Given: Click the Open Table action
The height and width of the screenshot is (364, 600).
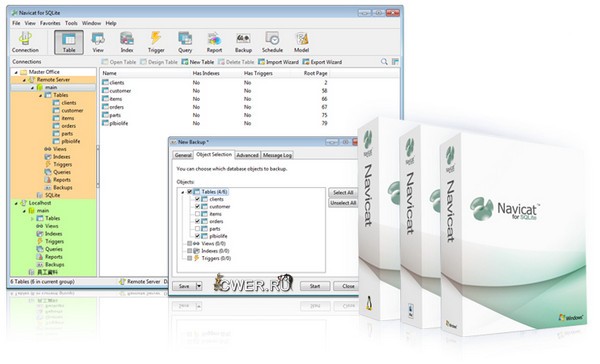Looking at the screenshot, I should (119, 62).
